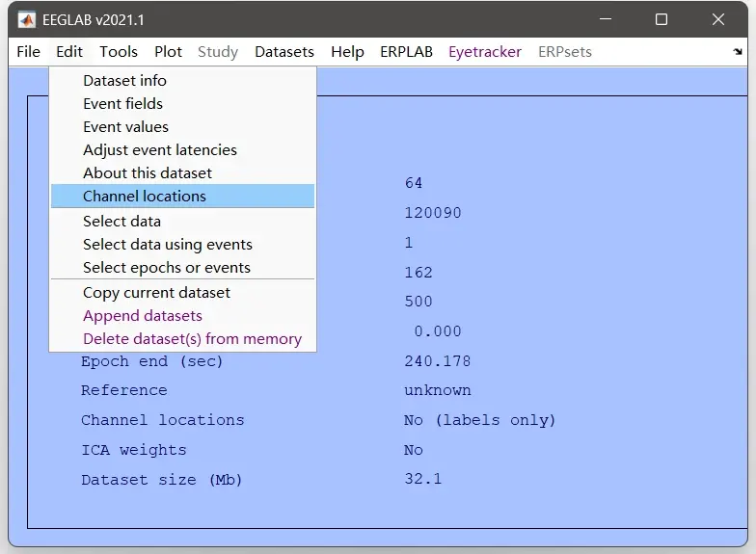756x554 pixels.
Task: Choose Dataset info from Edit menu
Action: pyautogui.click(x=183, y=81)
